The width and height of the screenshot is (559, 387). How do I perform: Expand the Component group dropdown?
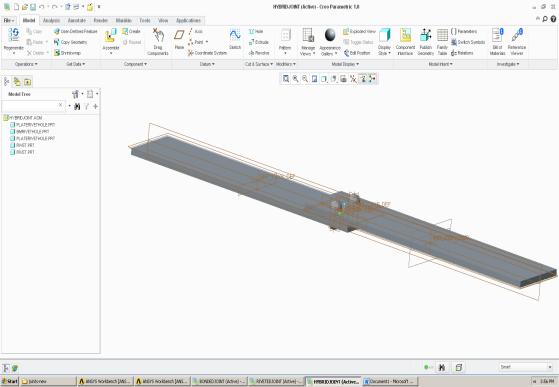coord(135,64)
